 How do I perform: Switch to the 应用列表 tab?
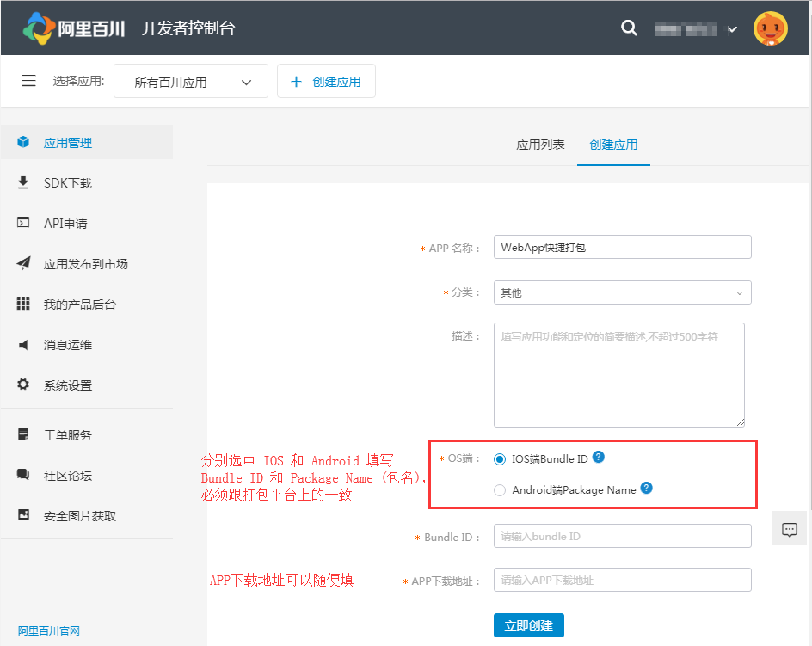point(540,145)
